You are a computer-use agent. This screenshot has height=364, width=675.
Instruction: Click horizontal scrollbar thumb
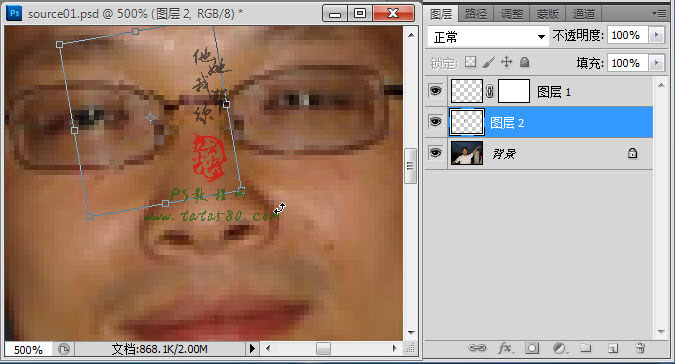323,349
